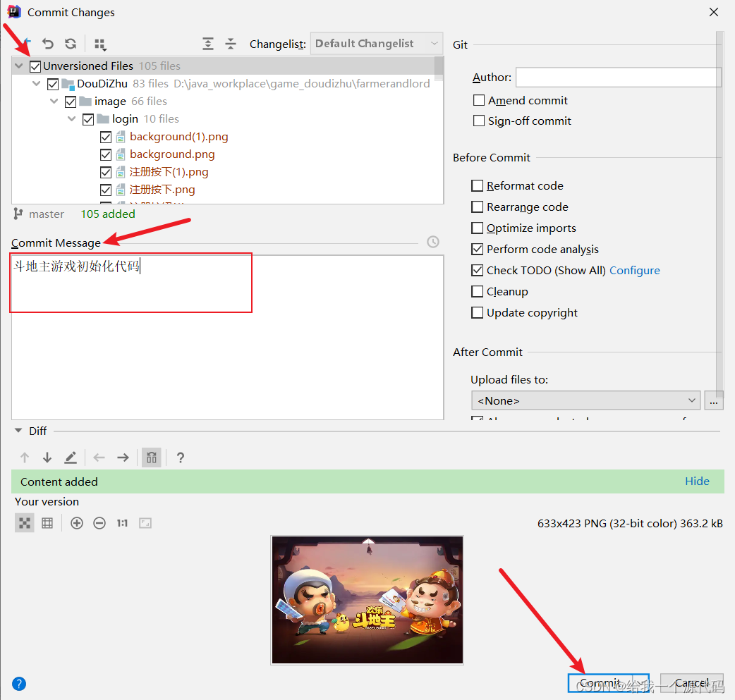This screenshot has width=735, height=700.
Task: Select the 注册按下(1).png file
Action: click(x=169, y=172)
